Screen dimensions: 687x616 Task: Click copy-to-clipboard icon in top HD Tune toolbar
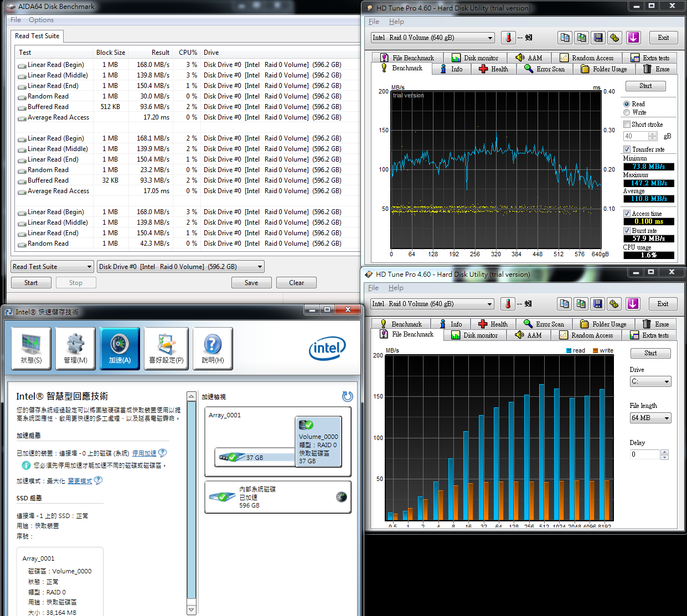point(565,38)
